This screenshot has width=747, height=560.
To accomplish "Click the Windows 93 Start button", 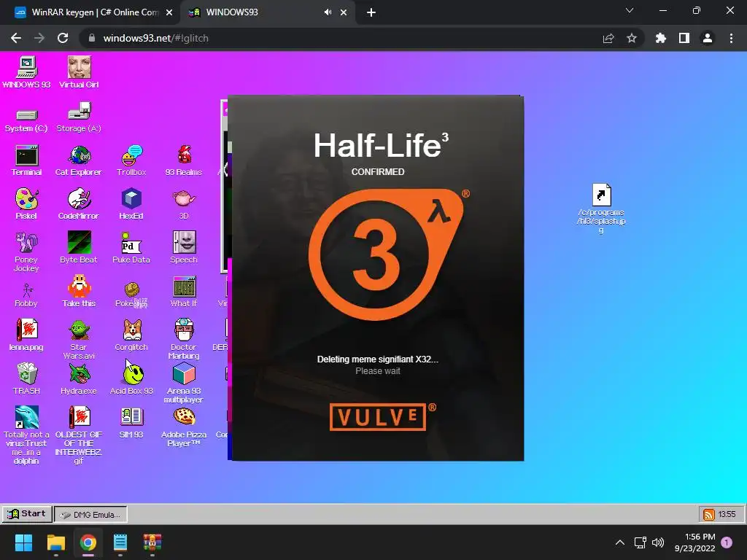I will coord(27,514).
